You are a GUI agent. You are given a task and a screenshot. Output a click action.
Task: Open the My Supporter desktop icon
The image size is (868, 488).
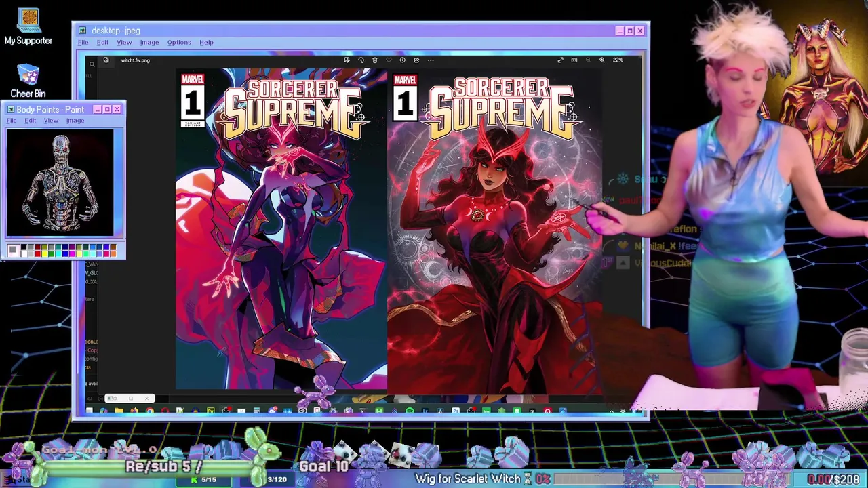coord(28,27)
